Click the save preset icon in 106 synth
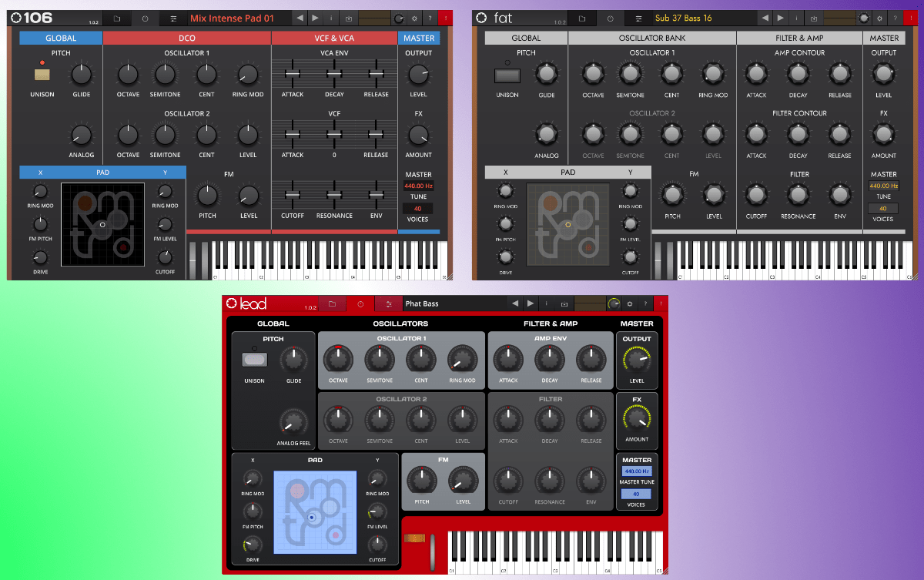Screen dimensions: 924x580 point(348,18)
